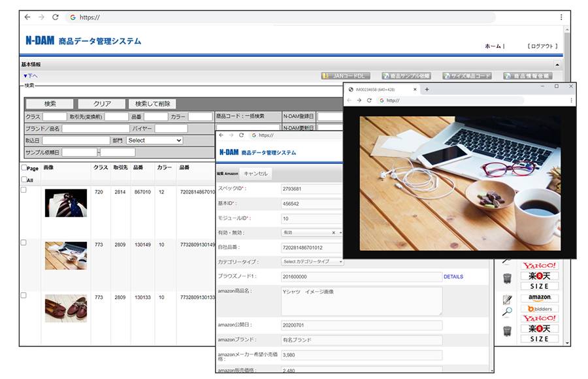Open the SIZE data for product 130149
Viewport: 588px width, 379px height.
pyautogui.click(x=540, y=286)
